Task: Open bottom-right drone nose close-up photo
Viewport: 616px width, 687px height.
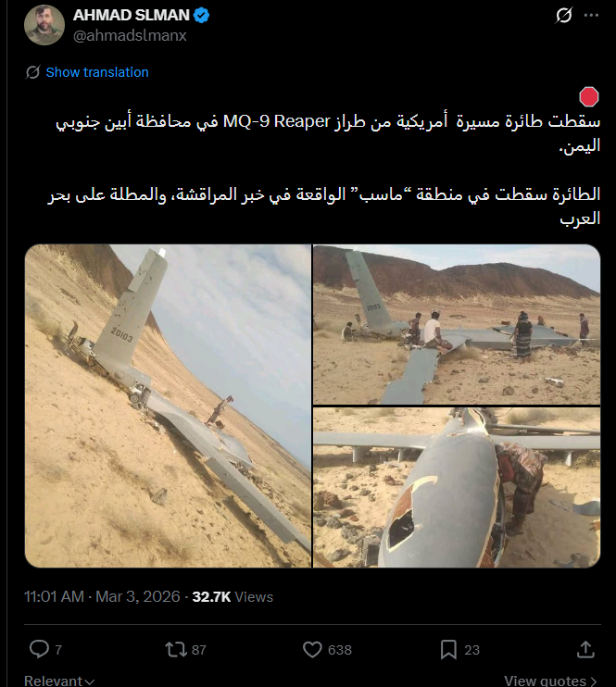Action: (457, 487)
